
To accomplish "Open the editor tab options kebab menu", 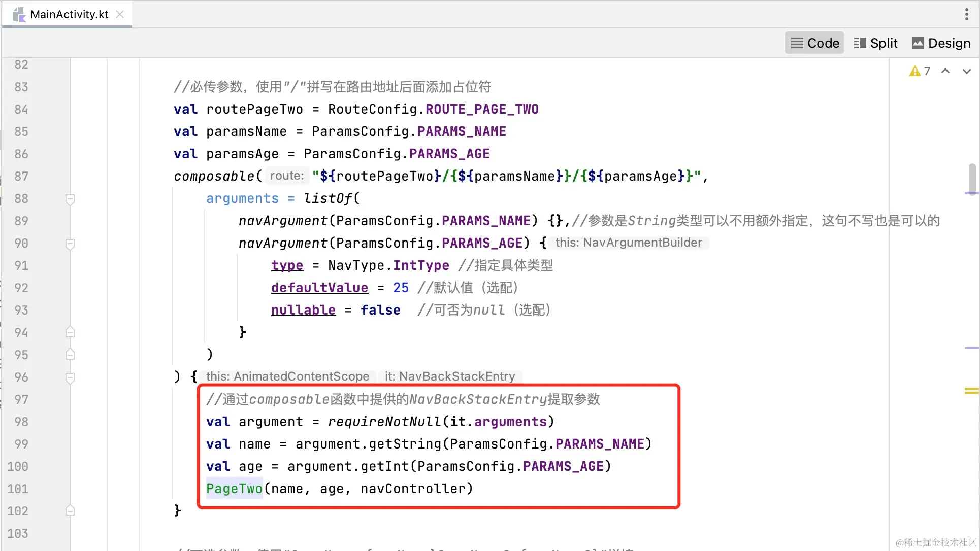I will click(x=966, y=14).
